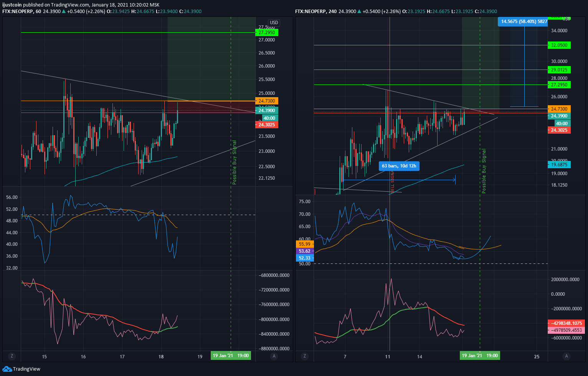Click the 56.00 value on the left RSI axis
Image resolution: width=588 pixels, height=376 pixels.
click(x=12, y=197)
